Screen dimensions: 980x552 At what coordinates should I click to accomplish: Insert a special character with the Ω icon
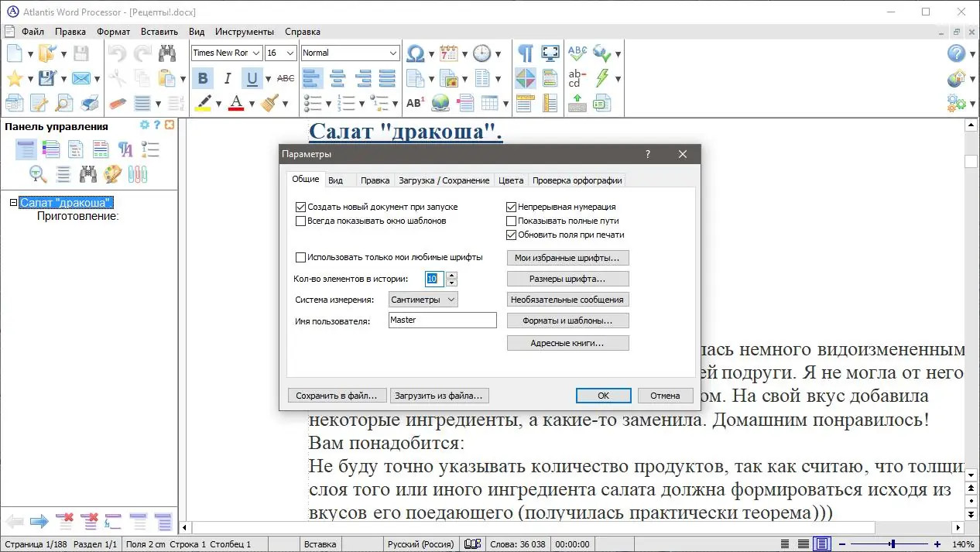pyautogui.click(x=416, y=53)
